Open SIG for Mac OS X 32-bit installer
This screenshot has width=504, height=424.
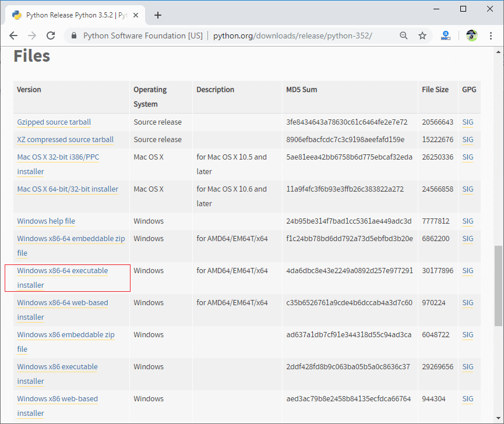click(468, 157)
